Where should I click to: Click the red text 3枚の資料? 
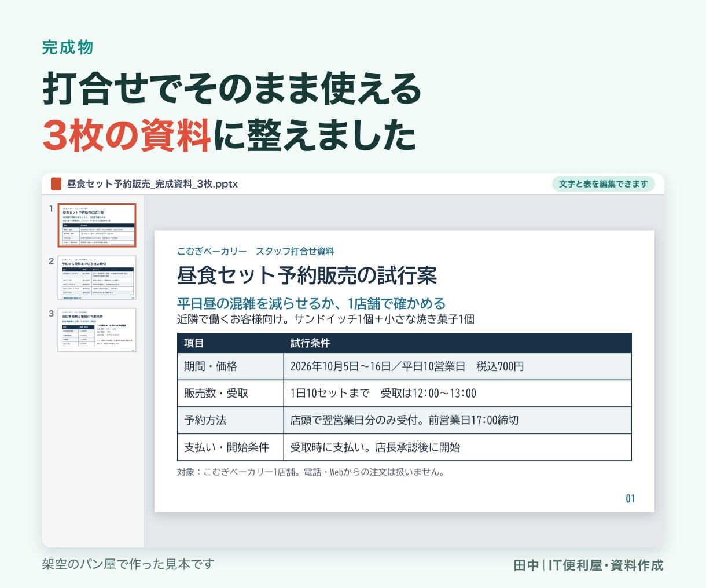[x=127, y=136]
